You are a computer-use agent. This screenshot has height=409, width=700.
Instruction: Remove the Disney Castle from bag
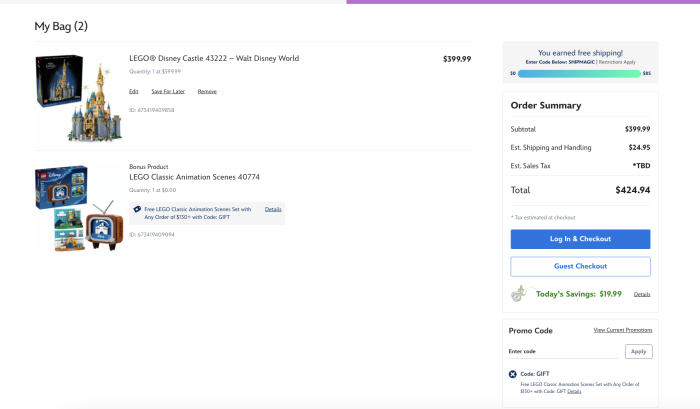tap(207, 92)
